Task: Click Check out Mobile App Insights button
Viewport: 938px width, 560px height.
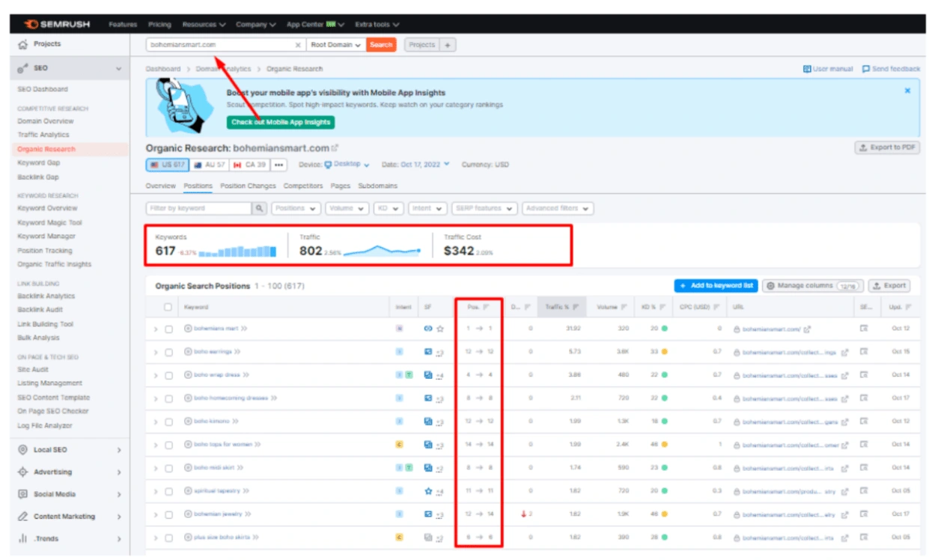Action: pyautogui.click(x=281, y=122)
